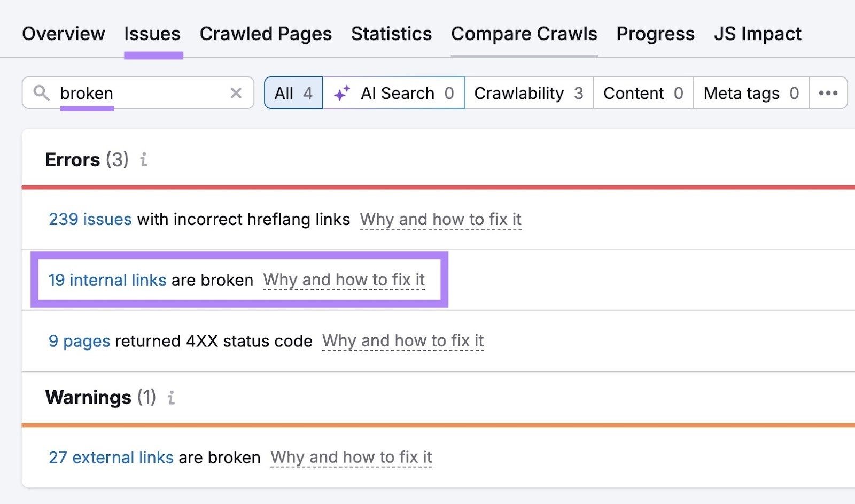Click the info icon next to Errors

tap(143, 160)
